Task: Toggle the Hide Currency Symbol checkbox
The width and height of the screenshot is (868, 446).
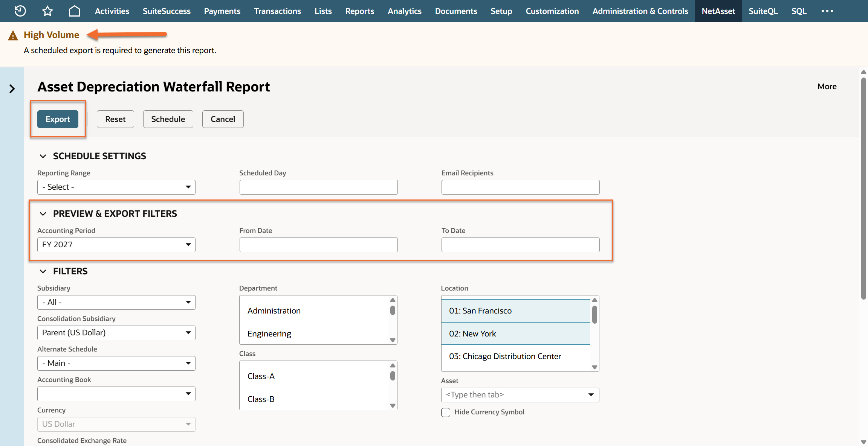Action: coord(446,413)
